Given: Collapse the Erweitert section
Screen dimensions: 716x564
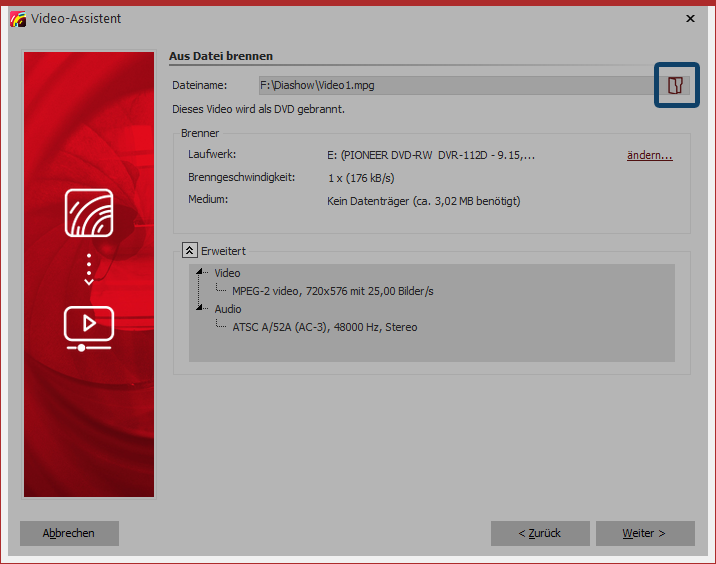Looking at the screenshot, I should (188, 251).
